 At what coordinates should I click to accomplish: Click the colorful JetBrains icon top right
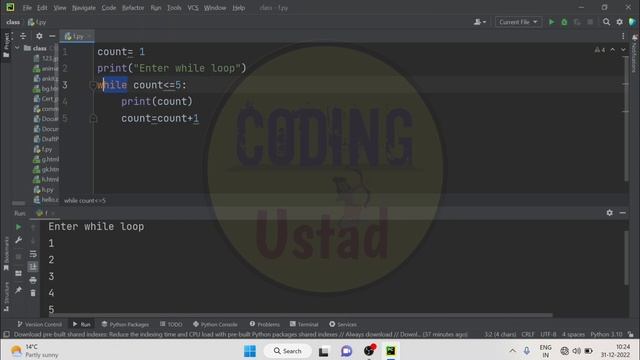coord(632,22)
